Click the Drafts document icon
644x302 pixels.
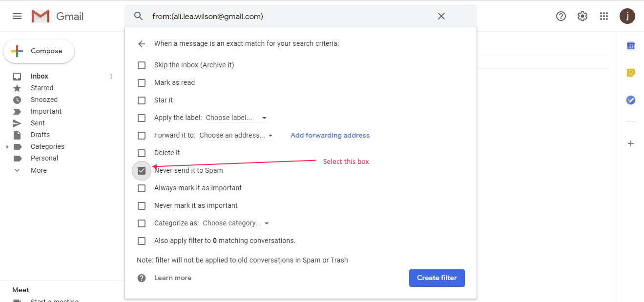click(17, 135)
